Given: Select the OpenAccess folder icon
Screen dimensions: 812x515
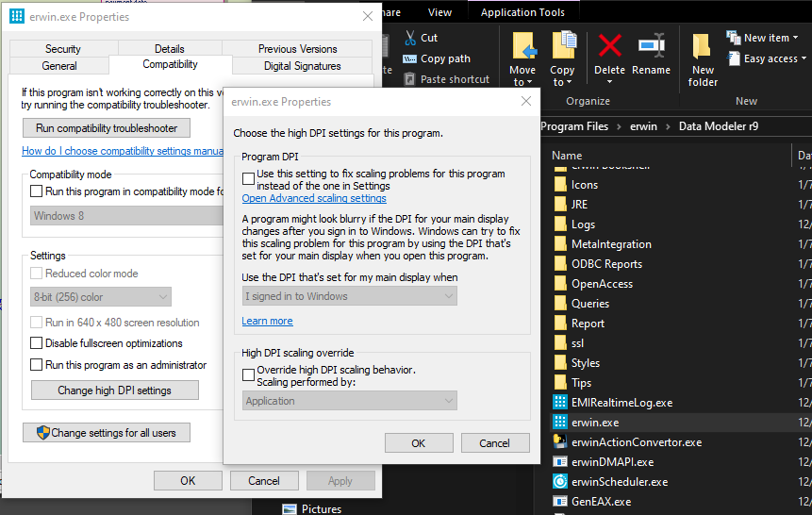Looking at the screenshot, I should pyautogui.click(x=560, y=284).
